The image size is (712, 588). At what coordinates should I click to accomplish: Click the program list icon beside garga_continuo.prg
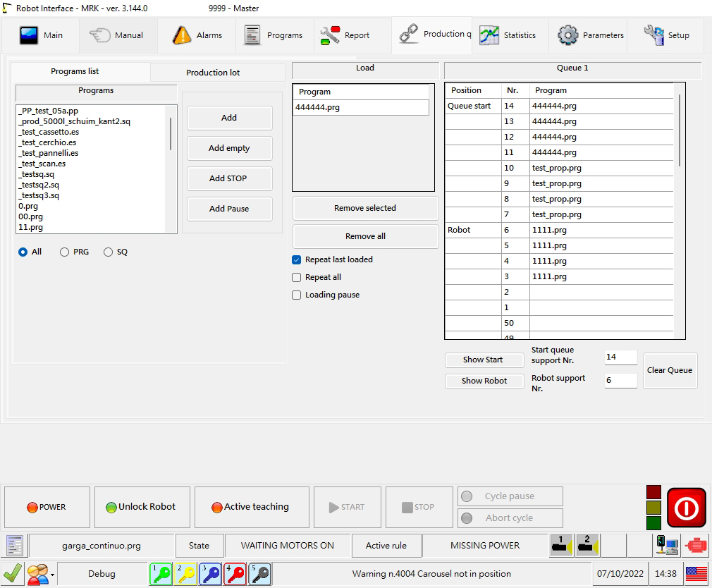(15, 545)
